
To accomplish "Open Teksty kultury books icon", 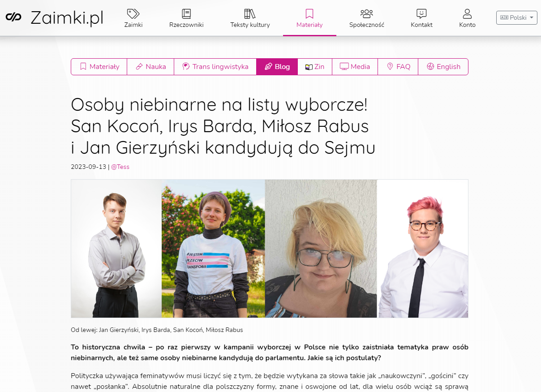I will [x=250, y=14].
